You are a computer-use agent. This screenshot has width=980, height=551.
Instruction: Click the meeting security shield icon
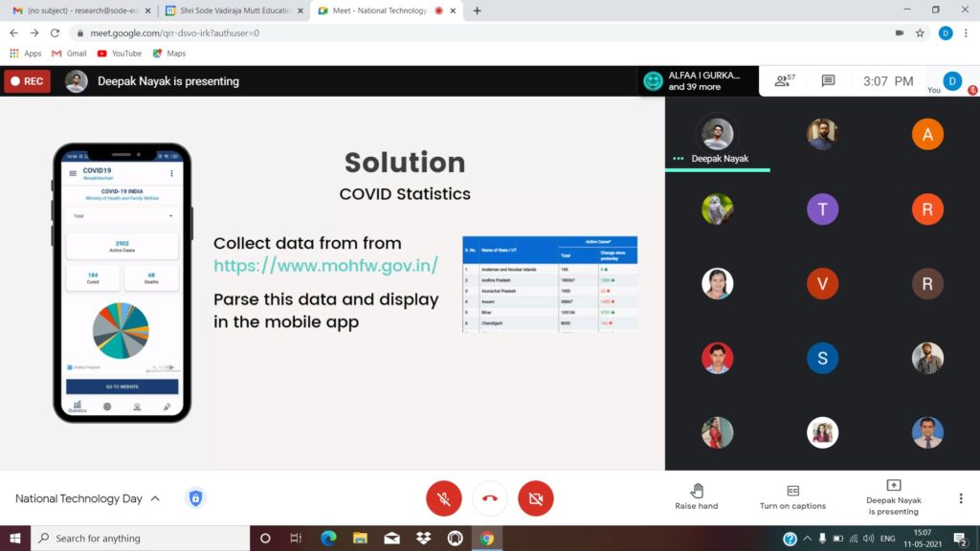195,498
